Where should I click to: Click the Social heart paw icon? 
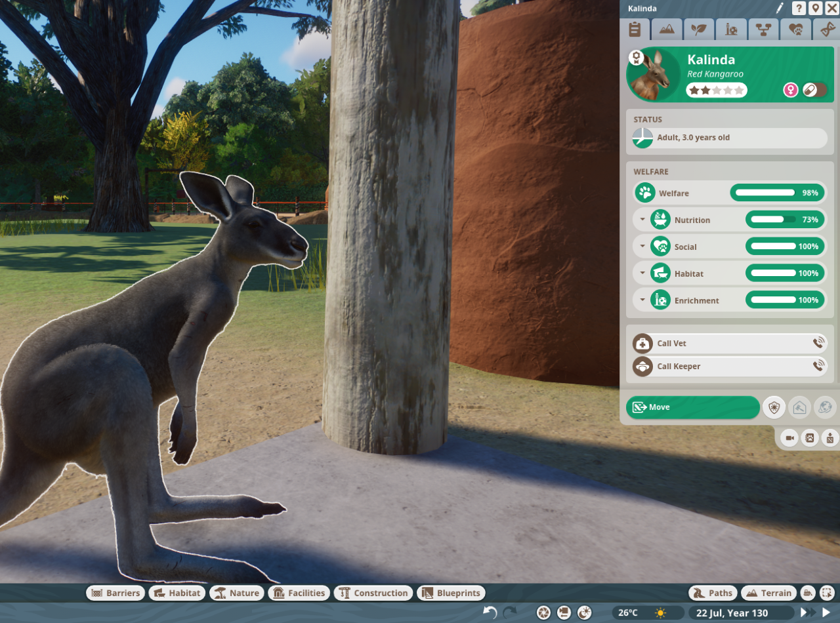(x=660, y=247)
